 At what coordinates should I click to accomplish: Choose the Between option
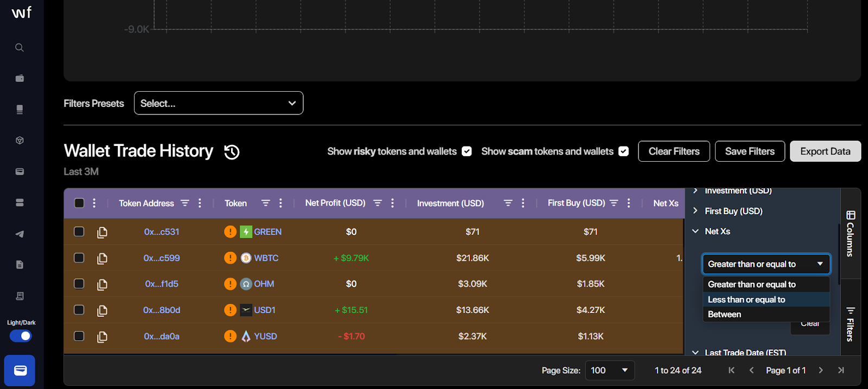[766, 314]
